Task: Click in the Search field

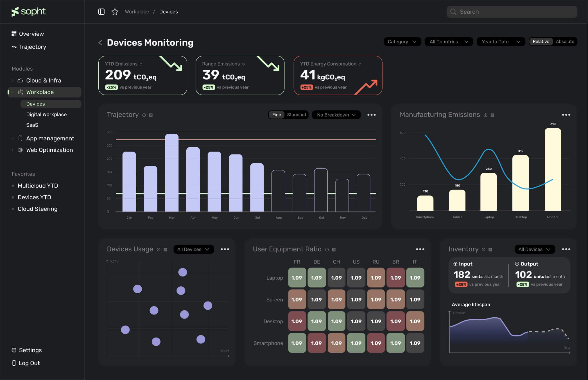Action: click(x=512, y=12)
